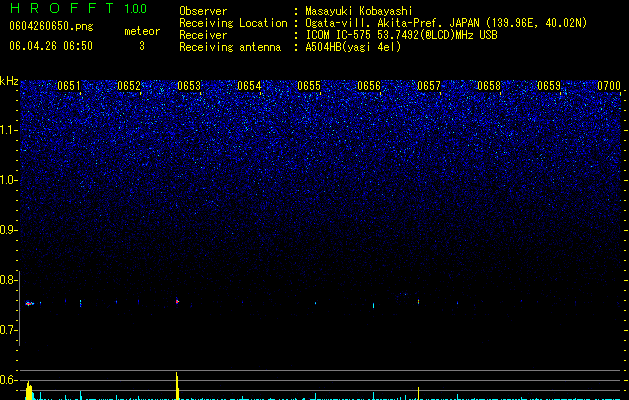629x400 pixels.
Task: Click the 0.9 kHz frequency axis label
Action: pos(9,230)
